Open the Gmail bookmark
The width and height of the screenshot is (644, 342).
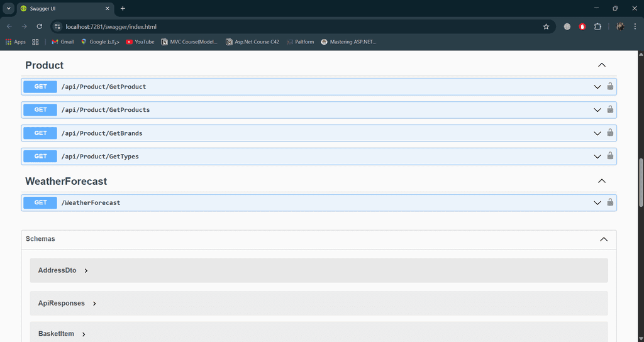62,42
